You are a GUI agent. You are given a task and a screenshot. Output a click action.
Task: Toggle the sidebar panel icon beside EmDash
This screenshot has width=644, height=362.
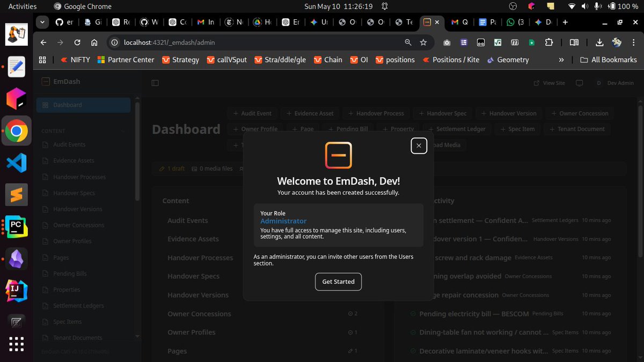(x=155, y=83)
